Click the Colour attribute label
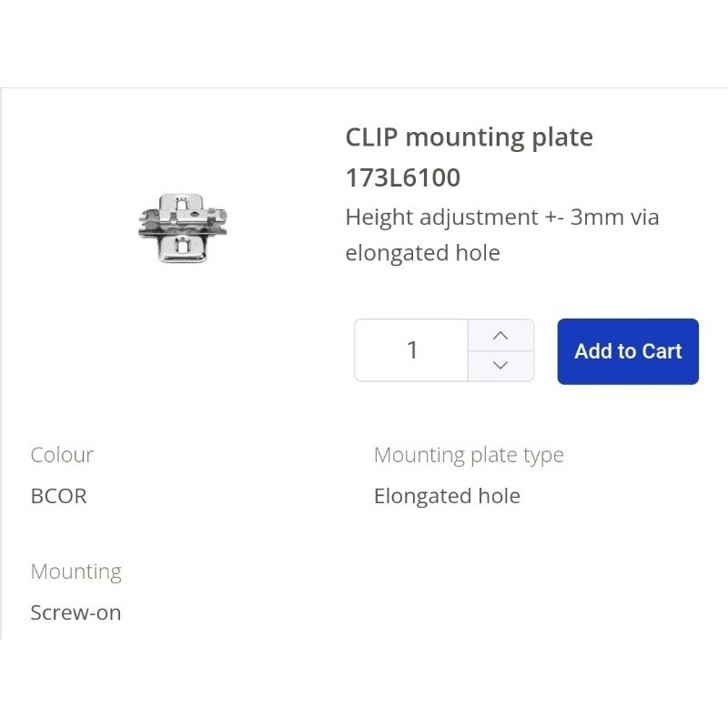Screen dimensions: 728x728 (x=62, y=455)
